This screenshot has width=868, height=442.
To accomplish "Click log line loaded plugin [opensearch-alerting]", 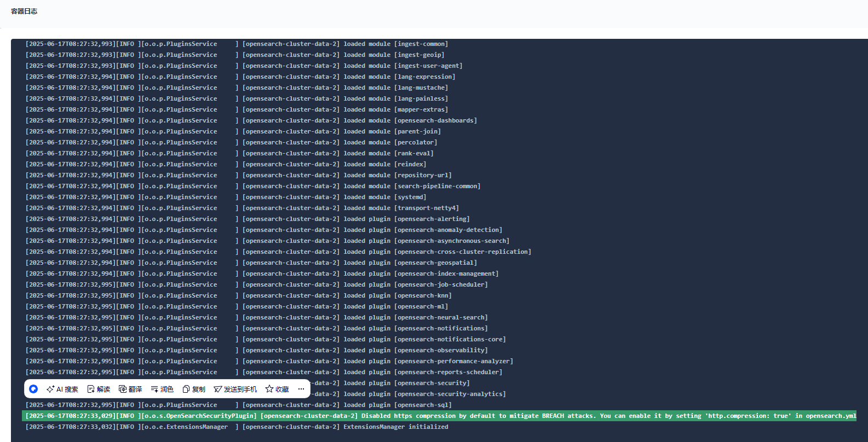I will point(248,219).
